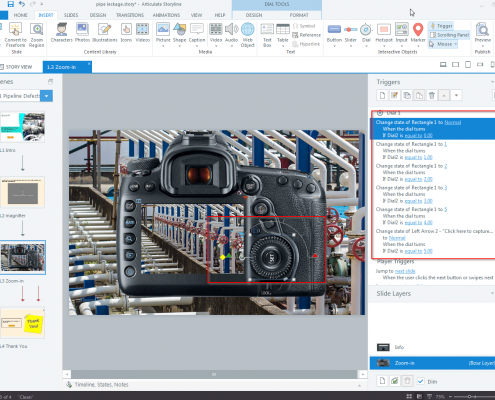Click the Undo arrow icon

pos(22,4)
